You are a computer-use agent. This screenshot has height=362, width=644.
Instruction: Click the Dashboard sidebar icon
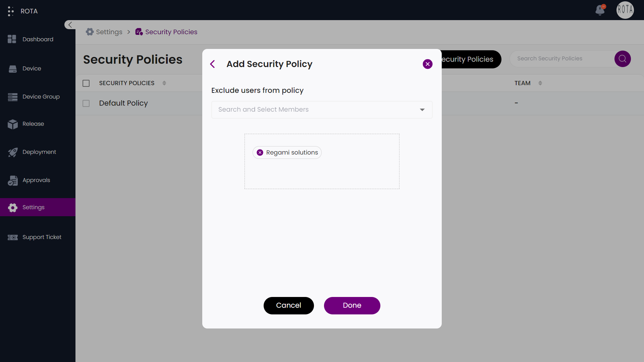12,39
